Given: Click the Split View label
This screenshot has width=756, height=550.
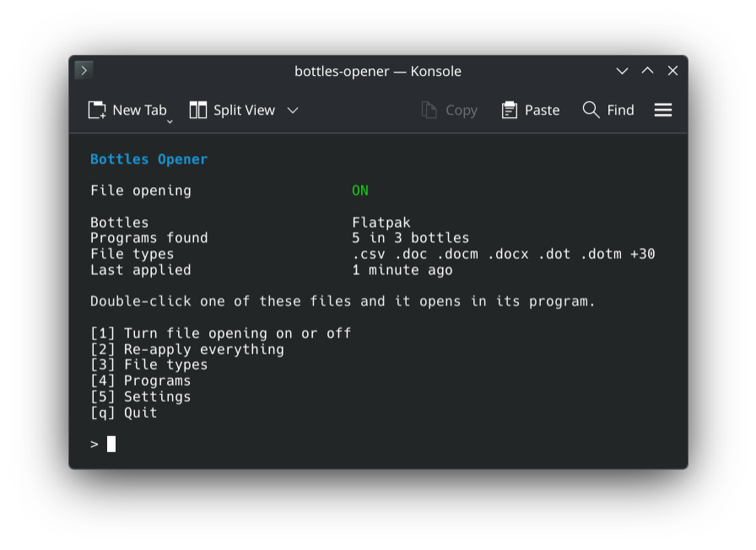Looking at the screenshot, I should click(244, 110).
